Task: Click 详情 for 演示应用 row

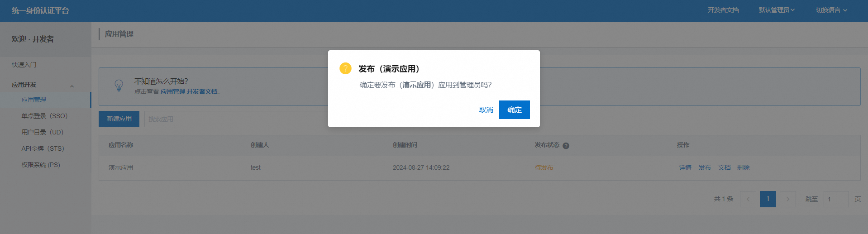Action: (685, 167)
